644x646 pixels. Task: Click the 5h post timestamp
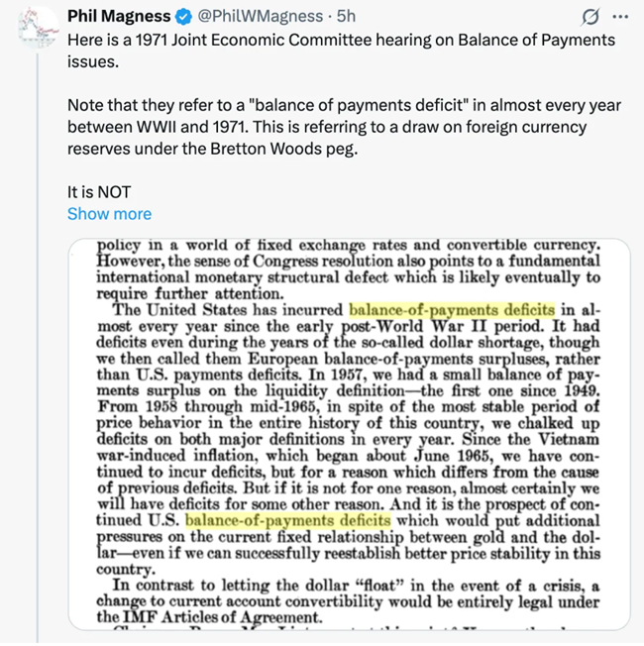[x=345, y=17]
